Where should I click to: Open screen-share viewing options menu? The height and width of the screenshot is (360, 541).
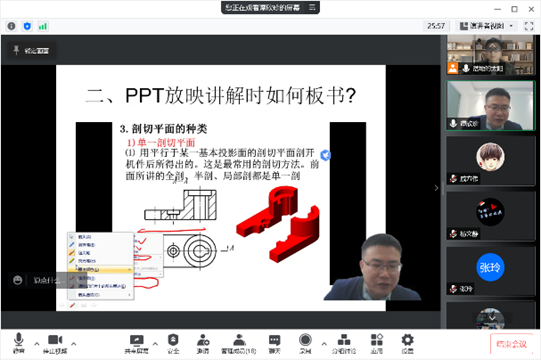[x=312, y=7]
